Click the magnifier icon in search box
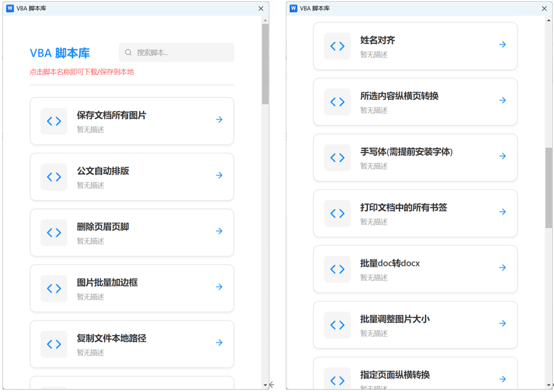The image size is (554, 392). (x=129, y=53)
